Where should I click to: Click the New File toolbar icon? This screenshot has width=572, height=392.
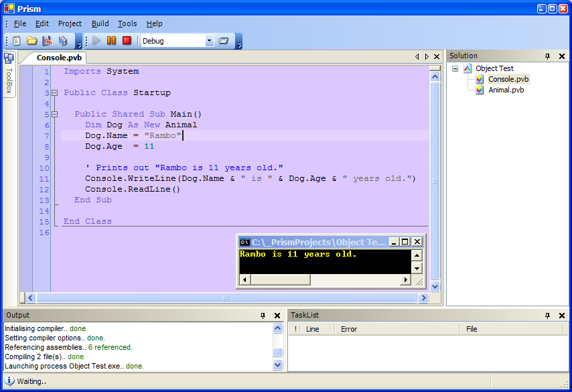(17, 41)
